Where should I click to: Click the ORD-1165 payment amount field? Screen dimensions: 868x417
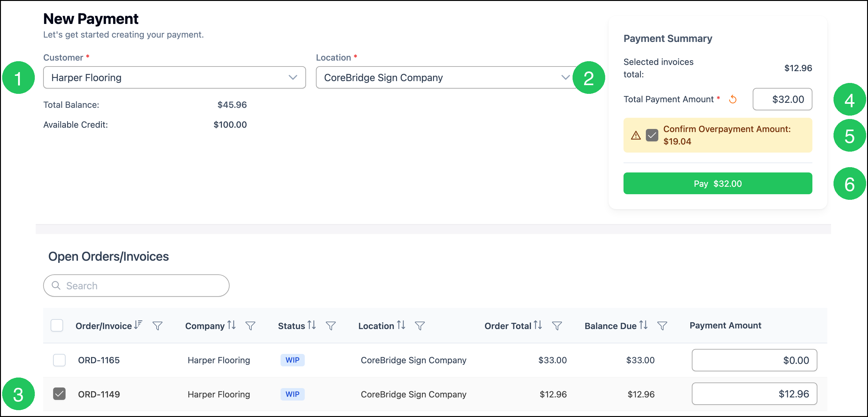754,360
